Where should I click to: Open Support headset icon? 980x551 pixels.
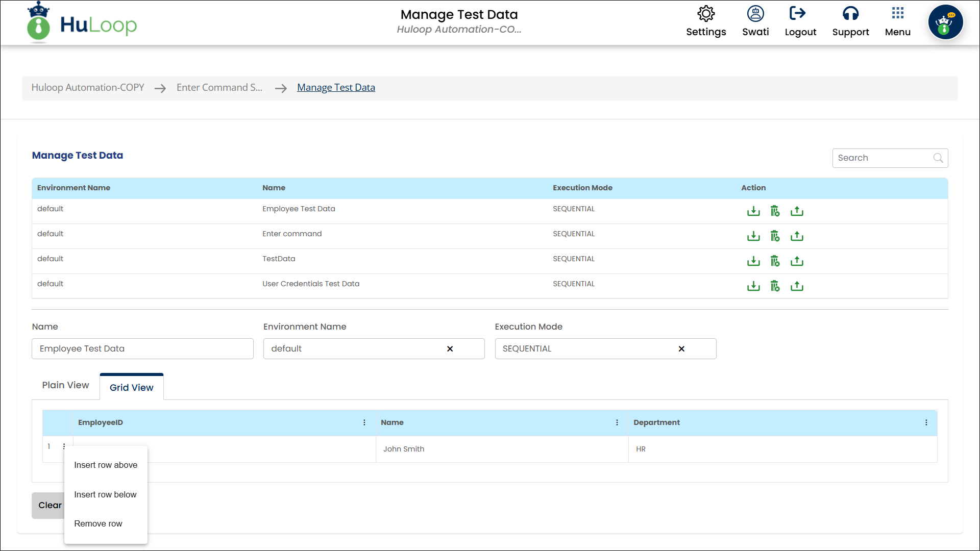tap(850, 14)
